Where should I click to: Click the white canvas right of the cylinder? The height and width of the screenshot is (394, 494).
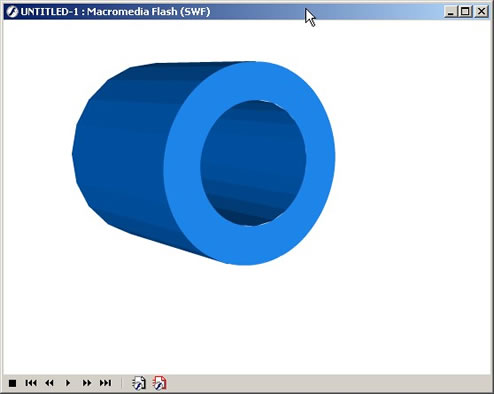[413, 163]
